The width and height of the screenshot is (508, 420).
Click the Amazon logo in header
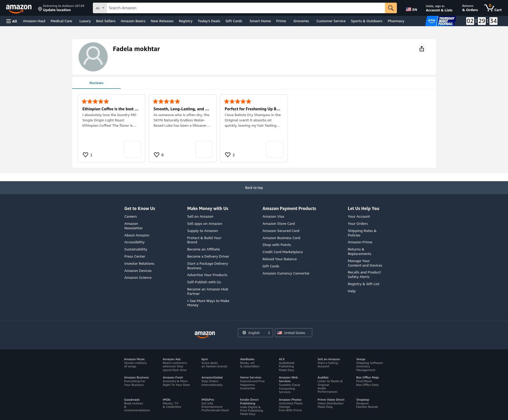[x=19, y=8]
